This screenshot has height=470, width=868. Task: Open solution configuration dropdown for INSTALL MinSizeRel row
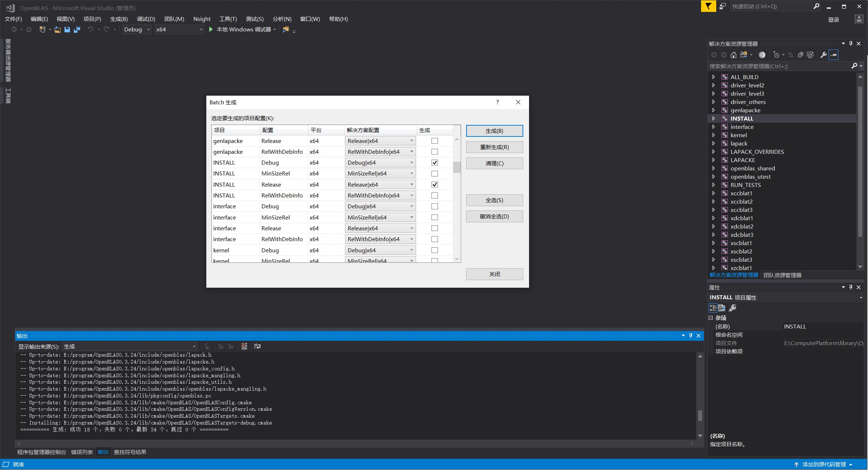point(380,174)
